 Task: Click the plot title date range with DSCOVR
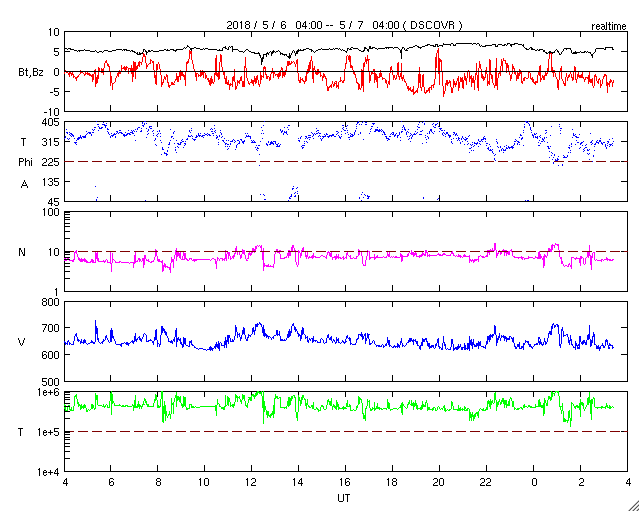coord(344,25)
